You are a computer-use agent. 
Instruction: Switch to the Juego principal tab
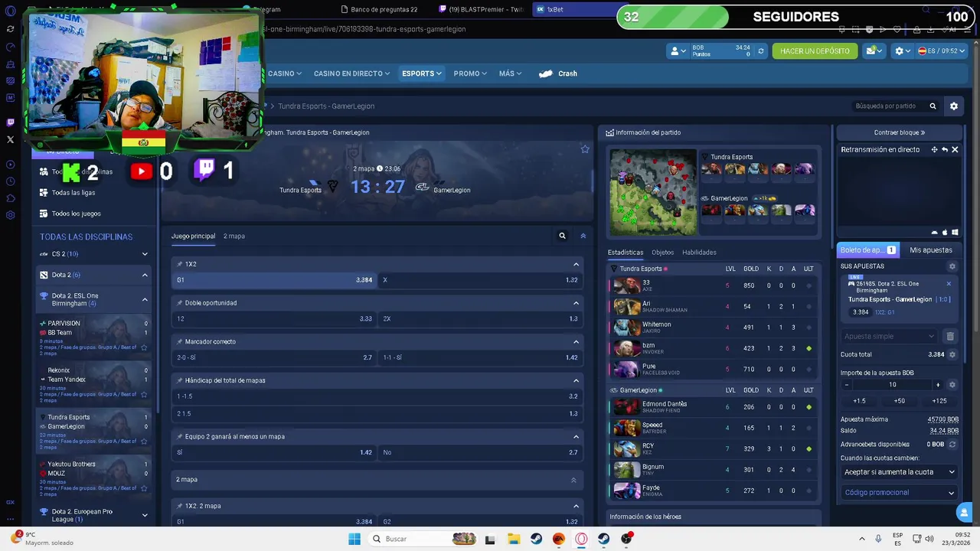pos(193,236)
